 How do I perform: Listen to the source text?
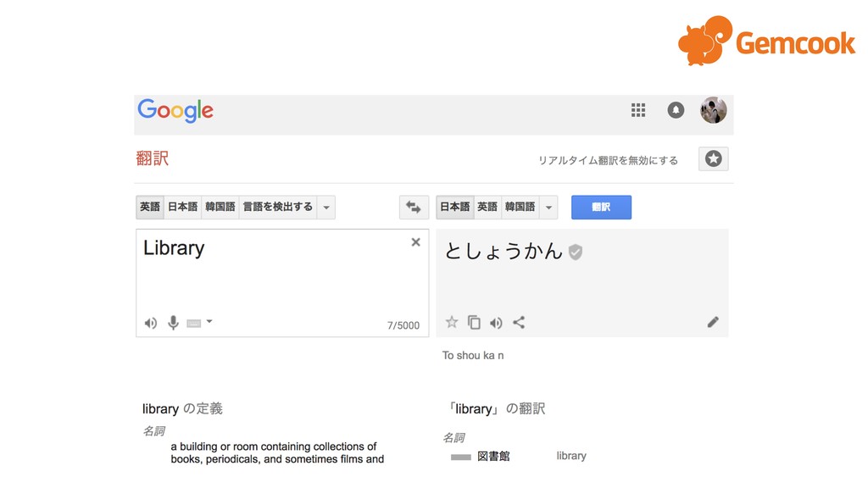tap(151, 323)
